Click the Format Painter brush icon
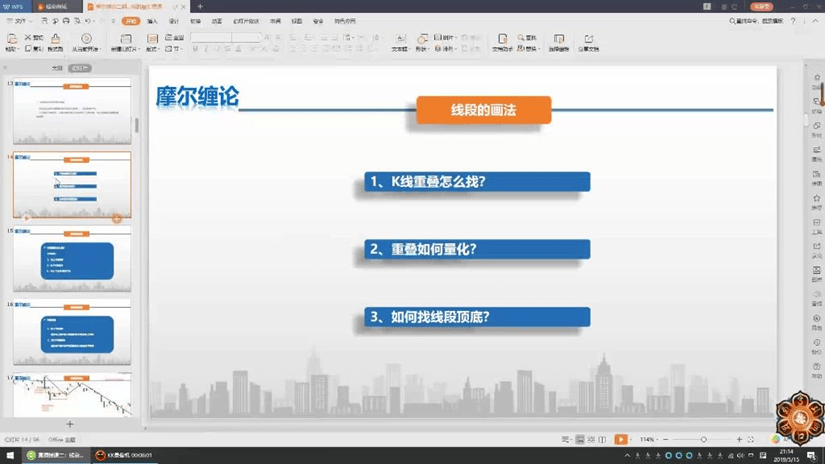The height and width of the screenshot is (464, 825). pos(55,40)
